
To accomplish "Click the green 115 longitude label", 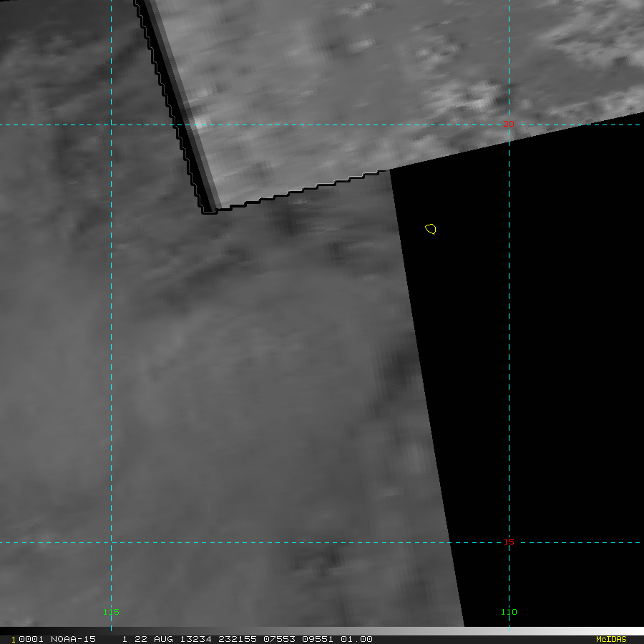I will click(111, 612).
